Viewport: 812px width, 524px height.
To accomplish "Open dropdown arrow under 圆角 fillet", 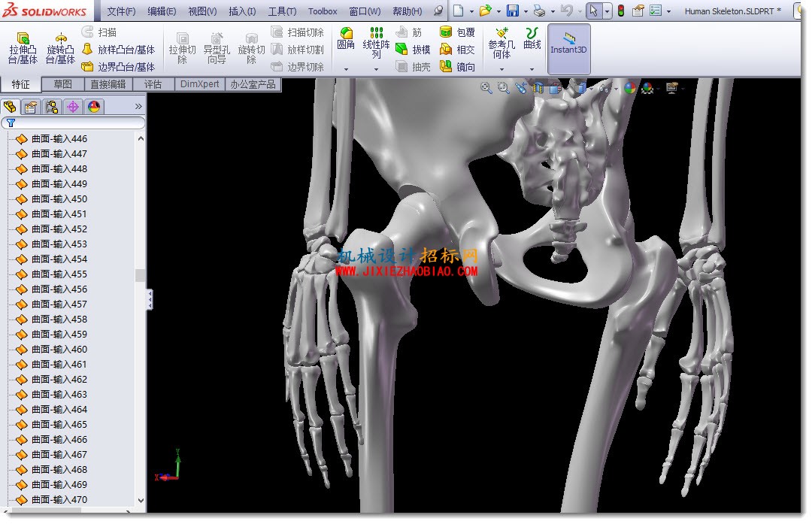I will point(346,69).
